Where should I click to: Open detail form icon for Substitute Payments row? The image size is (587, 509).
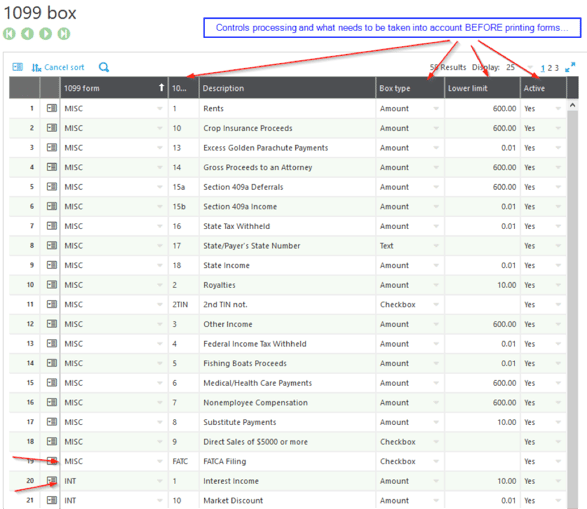click(52, 421)
